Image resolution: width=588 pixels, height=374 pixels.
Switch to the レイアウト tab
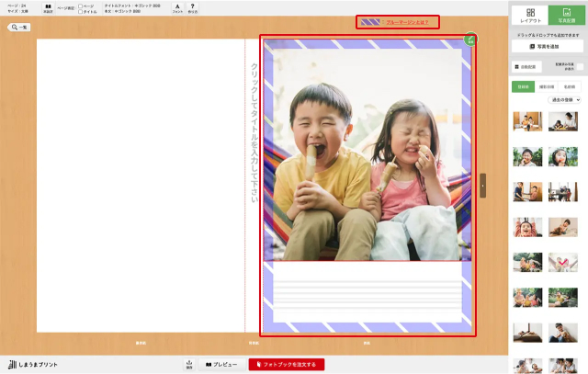pyautogui.click(x=530, y=16)
